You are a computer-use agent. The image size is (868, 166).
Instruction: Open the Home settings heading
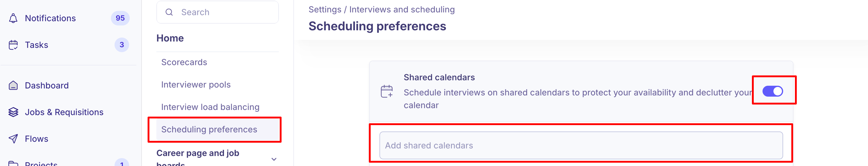[170, 38]
